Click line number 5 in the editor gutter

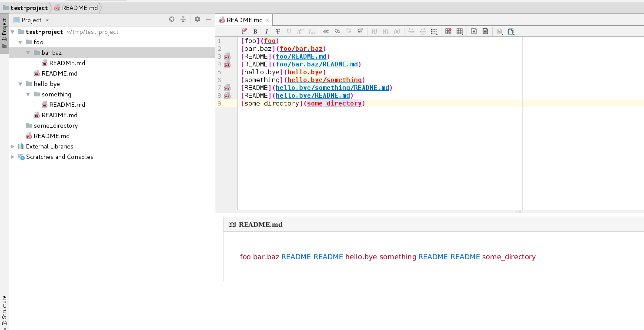[219, 72]
